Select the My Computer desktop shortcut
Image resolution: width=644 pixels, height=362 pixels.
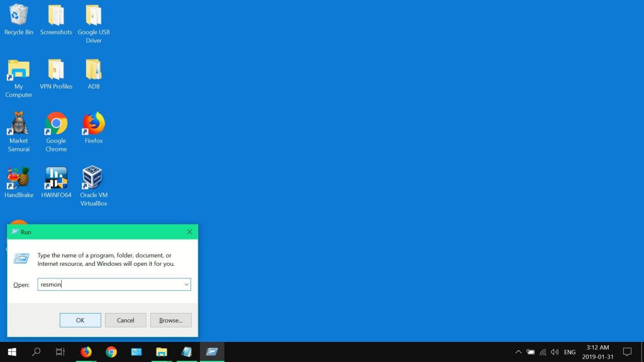pos(18,79)
